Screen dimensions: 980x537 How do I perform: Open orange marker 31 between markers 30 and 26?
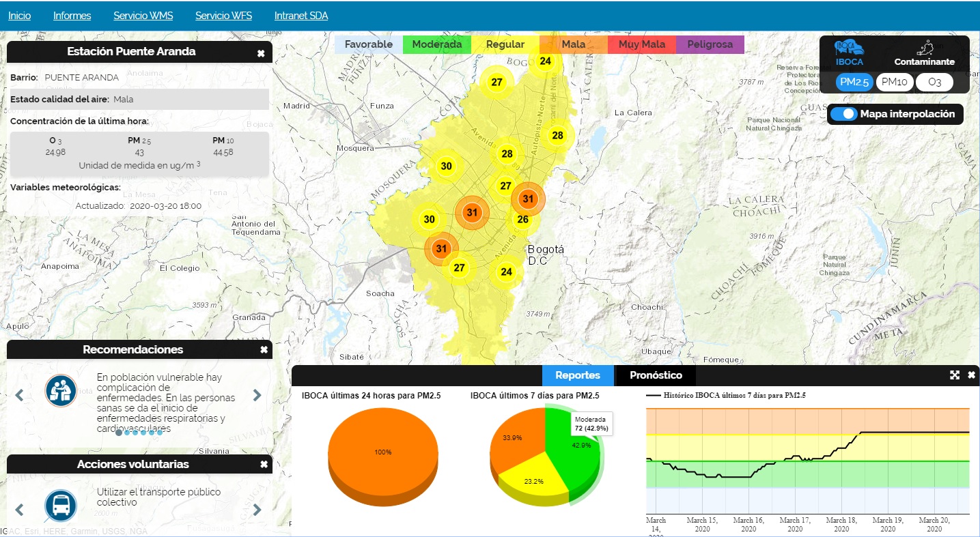coord(472,213)
